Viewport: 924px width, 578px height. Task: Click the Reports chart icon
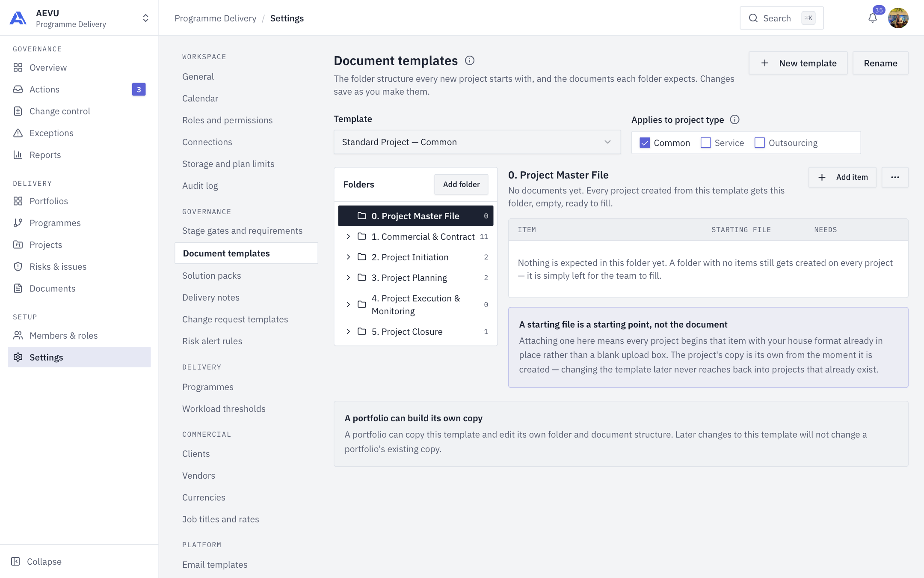(18, 155)
